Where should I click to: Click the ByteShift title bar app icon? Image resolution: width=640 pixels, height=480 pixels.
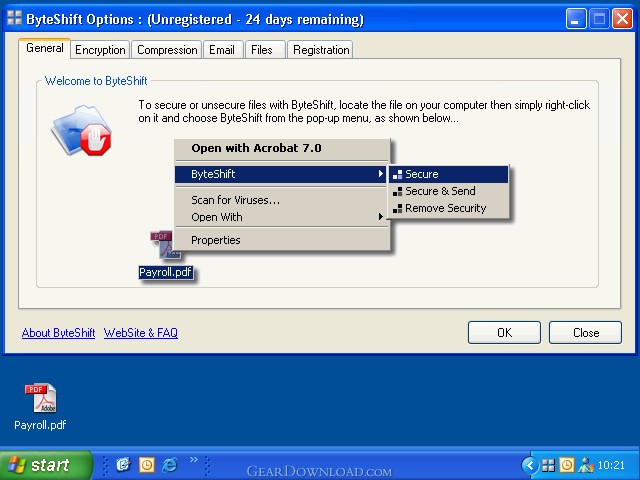[x=15, y=18]
